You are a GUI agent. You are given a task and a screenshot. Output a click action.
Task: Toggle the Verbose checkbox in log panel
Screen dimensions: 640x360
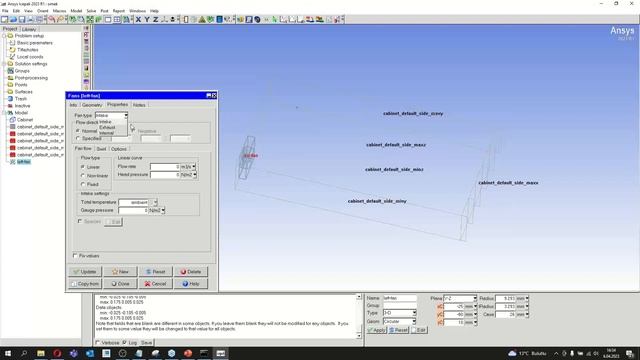point(98,342)
